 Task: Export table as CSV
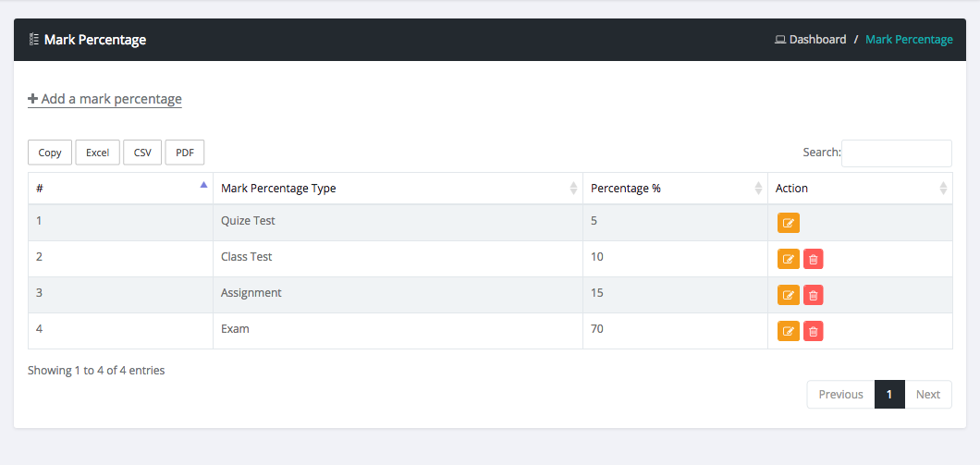[142, 153]
